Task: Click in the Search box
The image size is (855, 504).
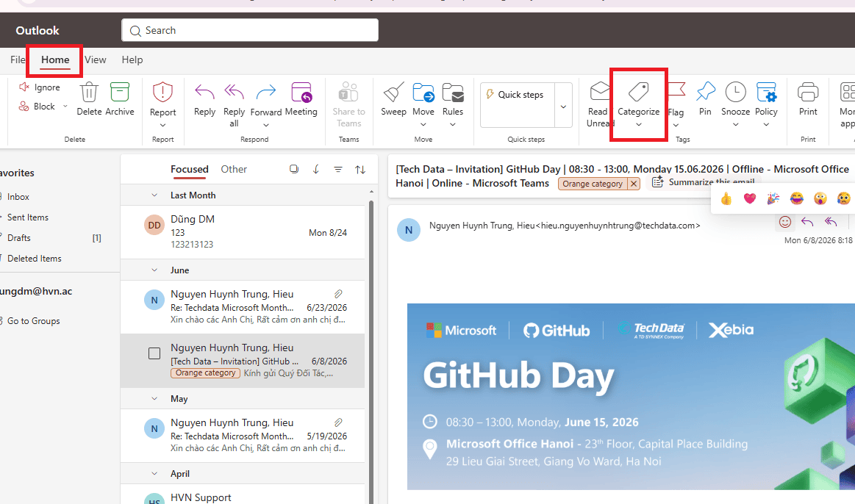Action: (x=250, y=31)
